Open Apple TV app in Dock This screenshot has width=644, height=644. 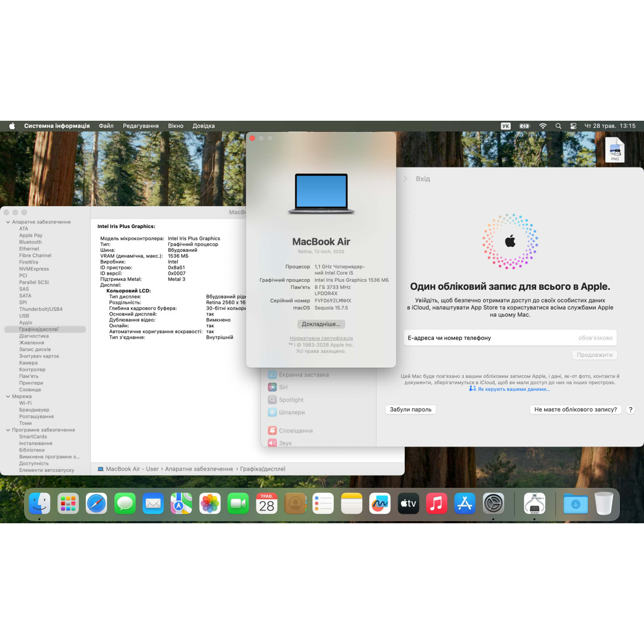point(408,503)
